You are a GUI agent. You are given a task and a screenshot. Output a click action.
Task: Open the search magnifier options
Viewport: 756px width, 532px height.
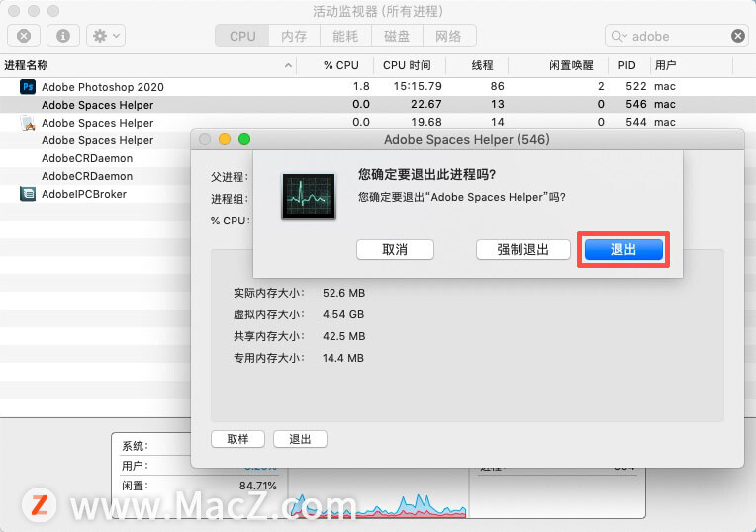[x=619, y=37]
